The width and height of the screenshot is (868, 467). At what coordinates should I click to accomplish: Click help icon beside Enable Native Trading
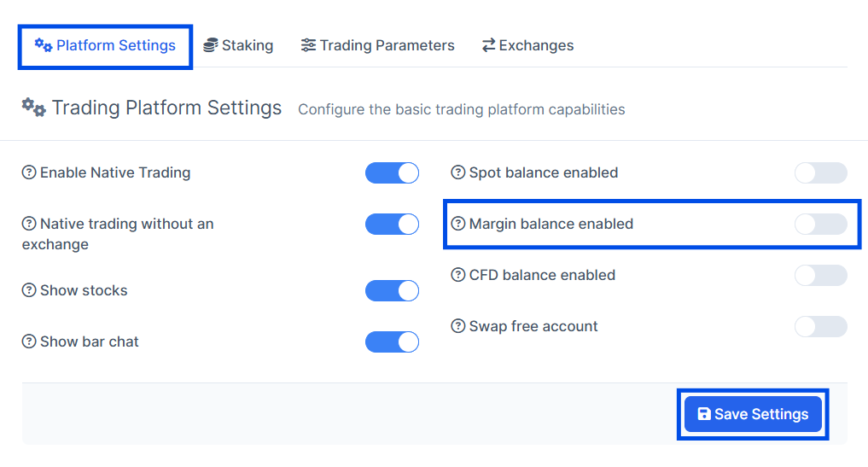[x=29, y=172]
